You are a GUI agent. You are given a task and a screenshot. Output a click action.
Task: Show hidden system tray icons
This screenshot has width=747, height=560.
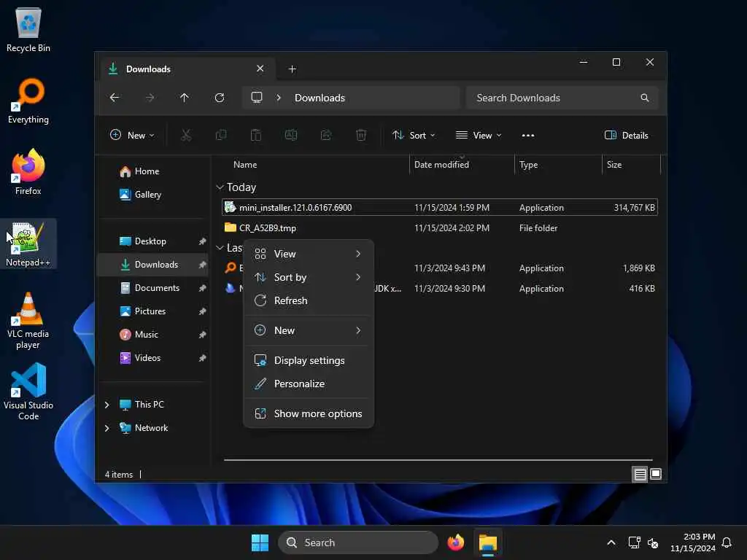click(611, 542)
